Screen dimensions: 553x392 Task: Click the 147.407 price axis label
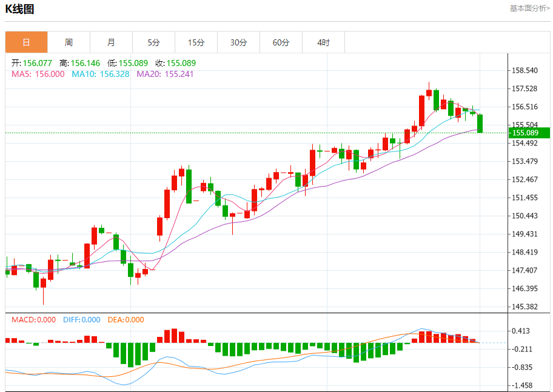[x=525, y=270]
